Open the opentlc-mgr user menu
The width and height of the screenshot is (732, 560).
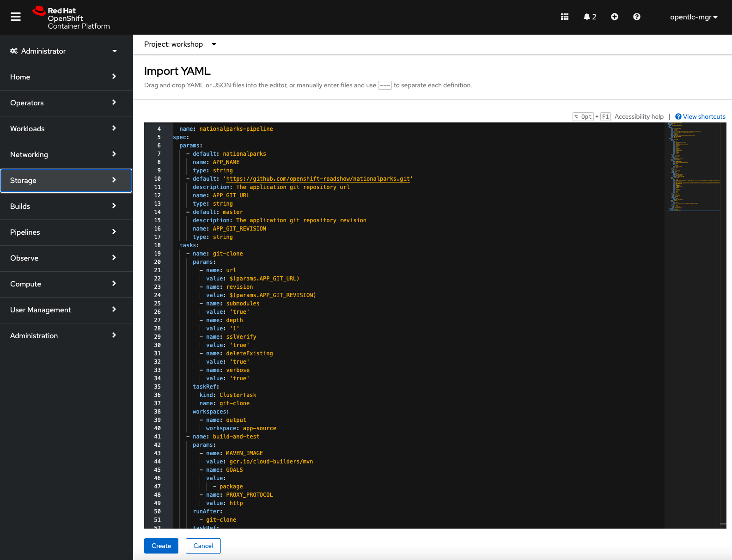click(x=694, y=17)
